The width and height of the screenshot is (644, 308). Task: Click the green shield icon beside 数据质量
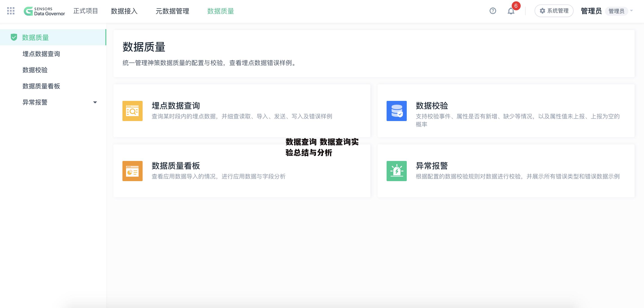pos(14,37)
